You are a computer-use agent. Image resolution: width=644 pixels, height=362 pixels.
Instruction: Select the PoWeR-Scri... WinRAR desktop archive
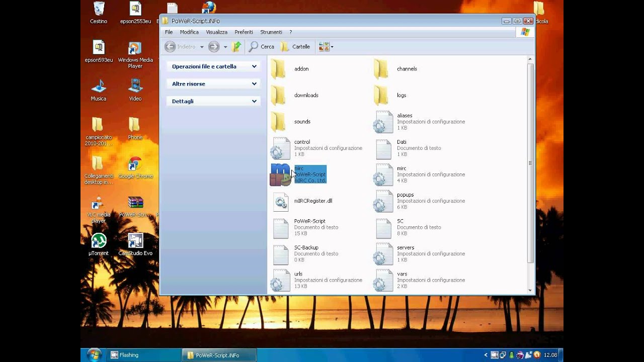135,207
